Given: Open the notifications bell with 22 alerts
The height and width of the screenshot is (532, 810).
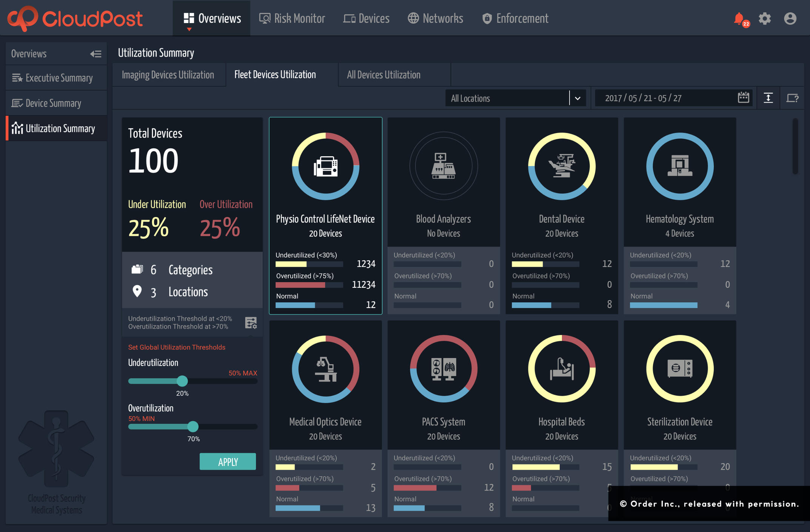Looking at the screenshot, I should pyautogui.click(x=739, y=19).
